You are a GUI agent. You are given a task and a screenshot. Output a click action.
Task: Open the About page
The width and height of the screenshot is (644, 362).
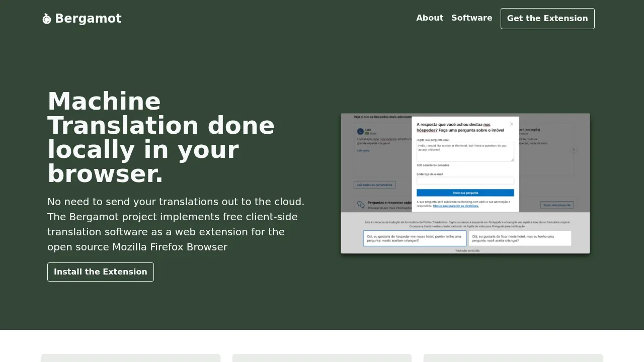(430, 18)
